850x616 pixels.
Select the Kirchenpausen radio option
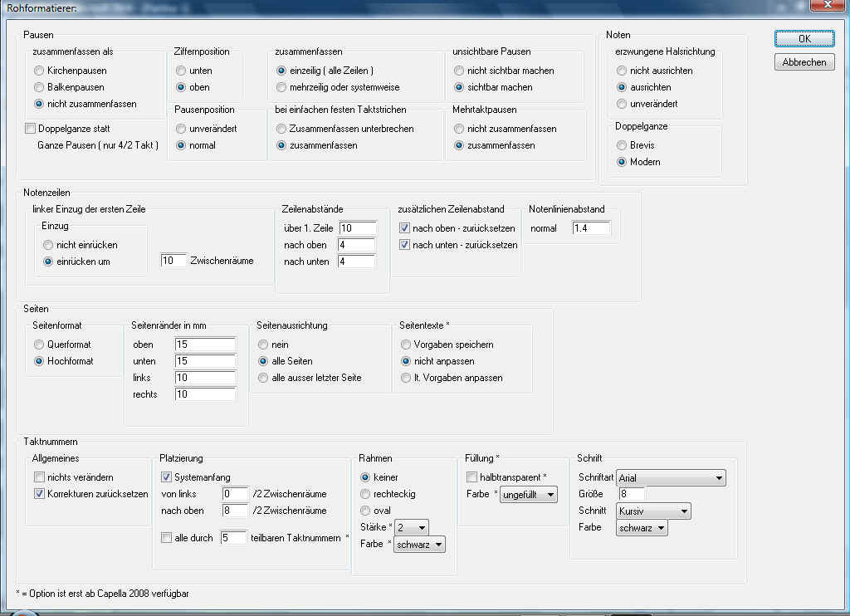pyautogui.click(x=39, y=71)
